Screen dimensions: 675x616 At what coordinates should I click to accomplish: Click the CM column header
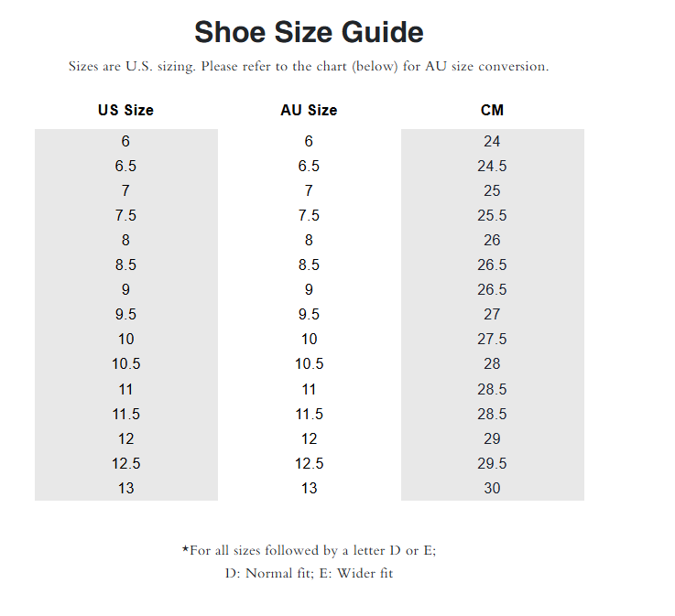click(492, 110)
